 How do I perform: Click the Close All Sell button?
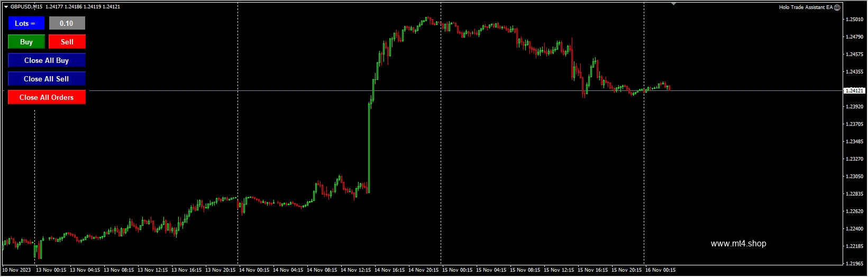[47, 79]
